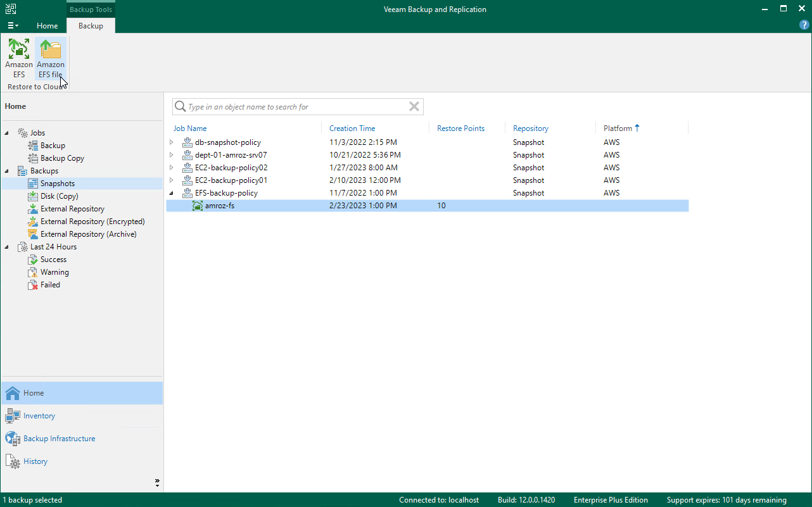The width and height of the screenshot is (812, 507).
Task: Open the help question mark icon
Action: [804, 25]
